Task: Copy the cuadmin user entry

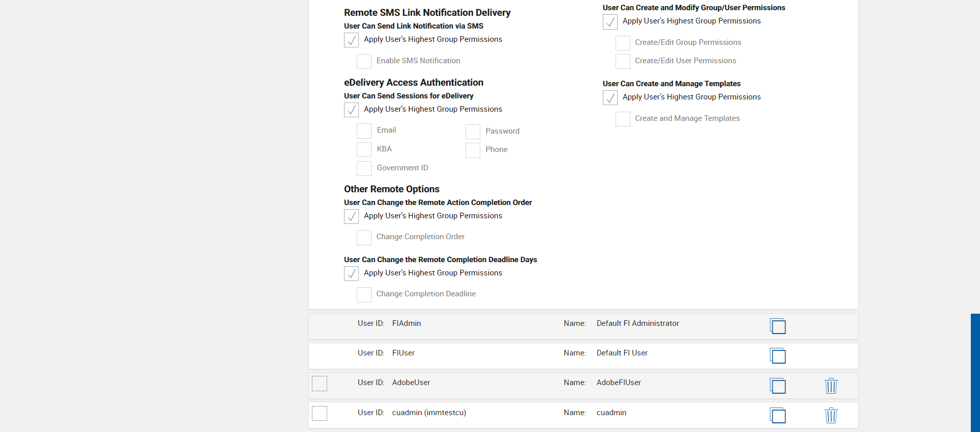Action: (777, 415)
